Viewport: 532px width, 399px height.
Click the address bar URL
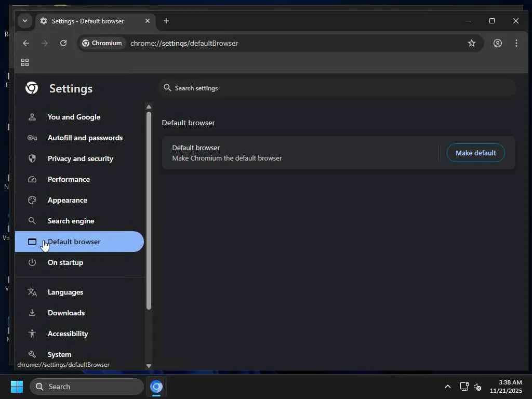pyautogui.click(x=184, y=43)
